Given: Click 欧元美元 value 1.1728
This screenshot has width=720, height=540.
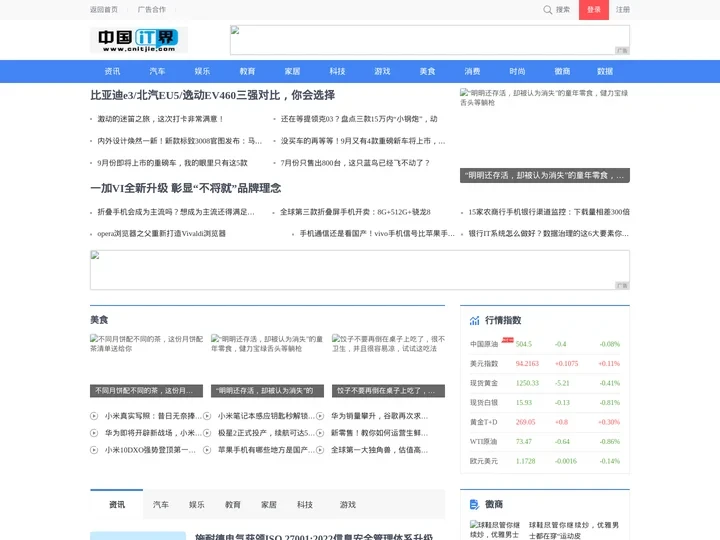Looking at the screenshot, I should coord(526,461).
